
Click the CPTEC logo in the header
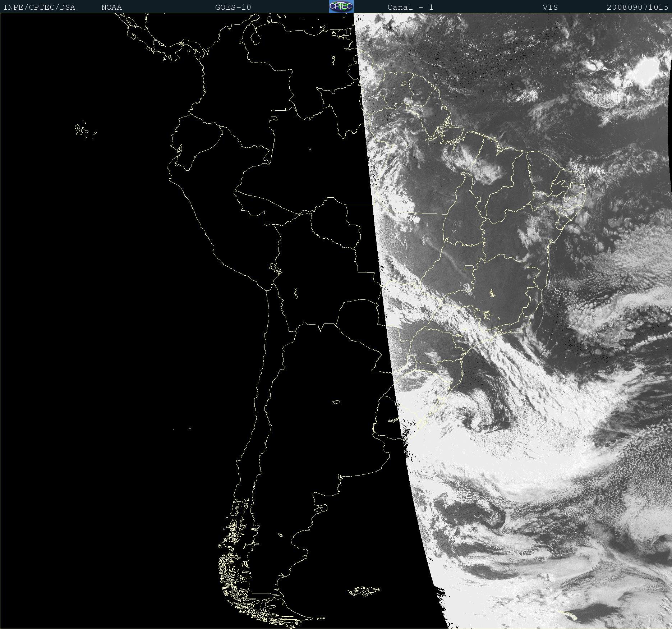(341, 6)
